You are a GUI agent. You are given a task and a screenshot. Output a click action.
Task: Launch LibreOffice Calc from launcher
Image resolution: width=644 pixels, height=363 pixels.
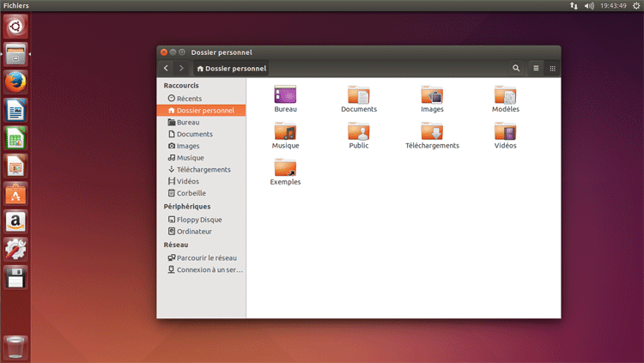point(15,138)
